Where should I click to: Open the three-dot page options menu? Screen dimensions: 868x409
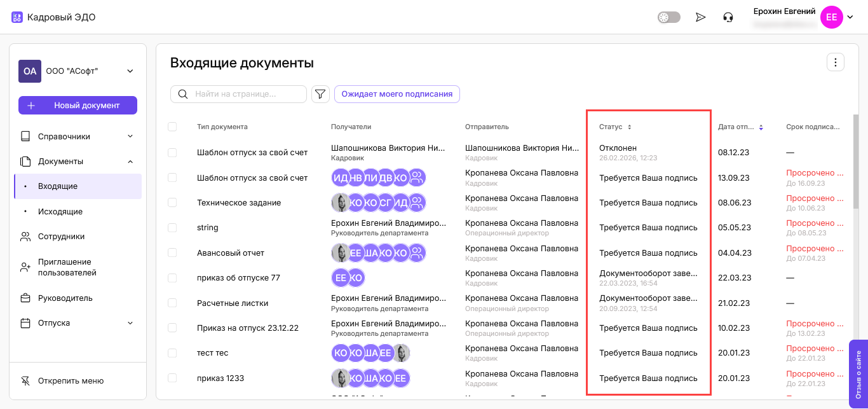(835, 62)
